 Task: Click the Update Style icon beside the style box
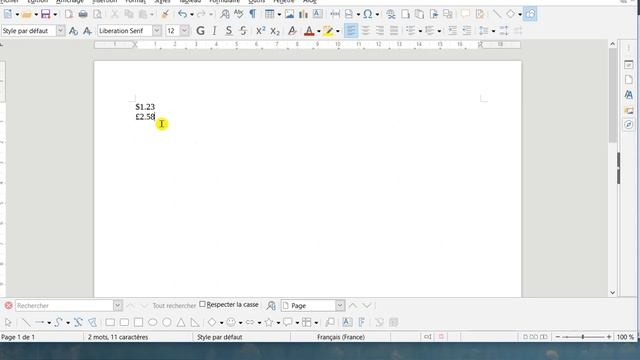click(73, 31)
